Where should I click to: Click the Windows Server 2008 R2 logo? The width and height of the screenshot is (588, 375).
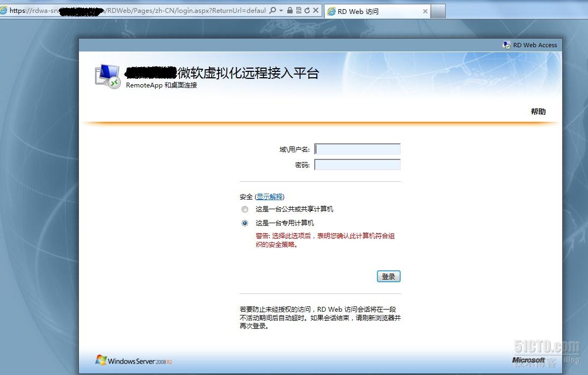coord(134,361)
